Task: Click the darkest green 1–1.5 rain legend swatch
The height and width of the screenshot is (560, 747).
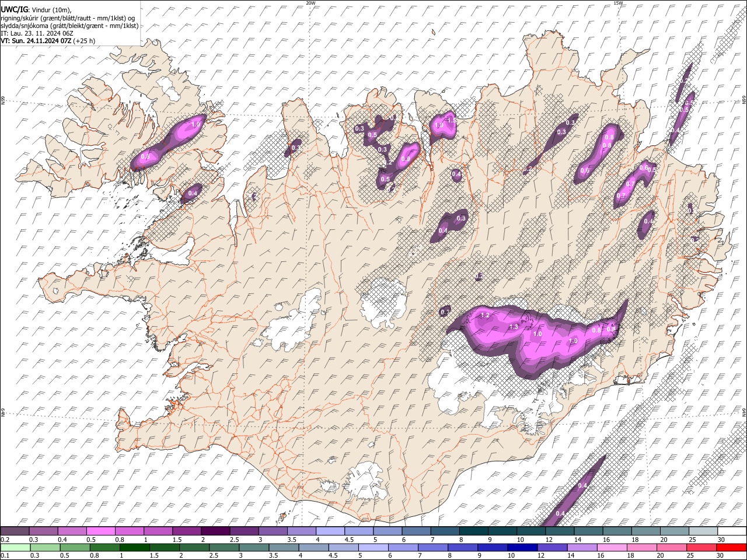Action: tap(134, 547)
